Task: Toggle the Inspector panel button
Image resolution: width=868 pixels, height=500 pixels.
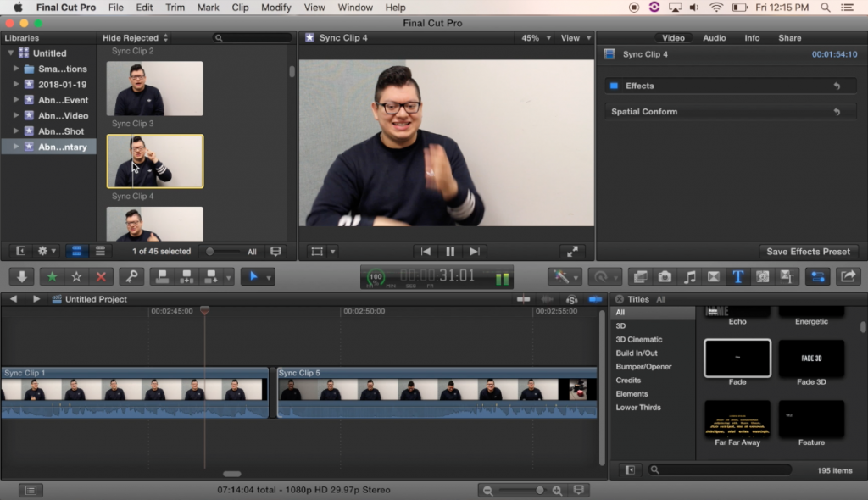Action: point(818,276)
